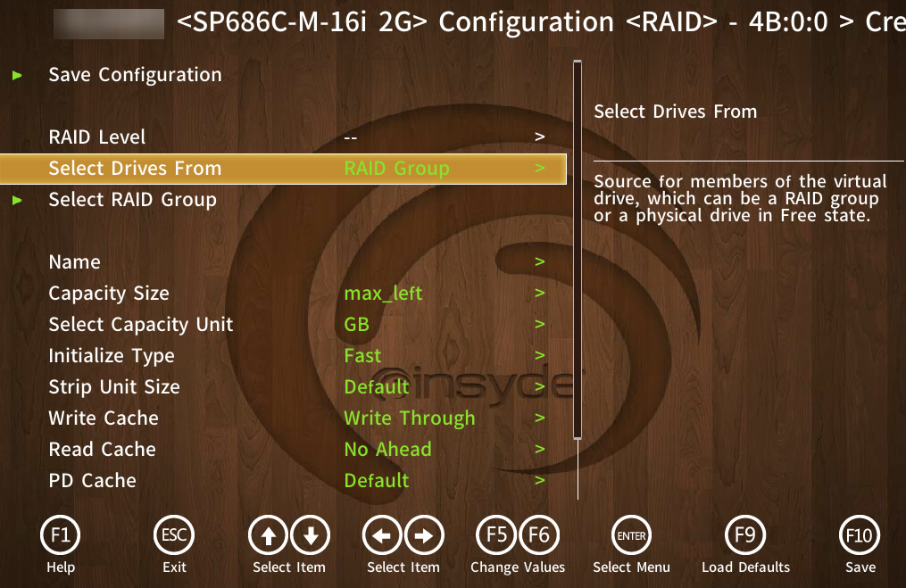Viewport: 906px width, 588px height.
Task: Select the Write Cache label
Action: (104, 418)
